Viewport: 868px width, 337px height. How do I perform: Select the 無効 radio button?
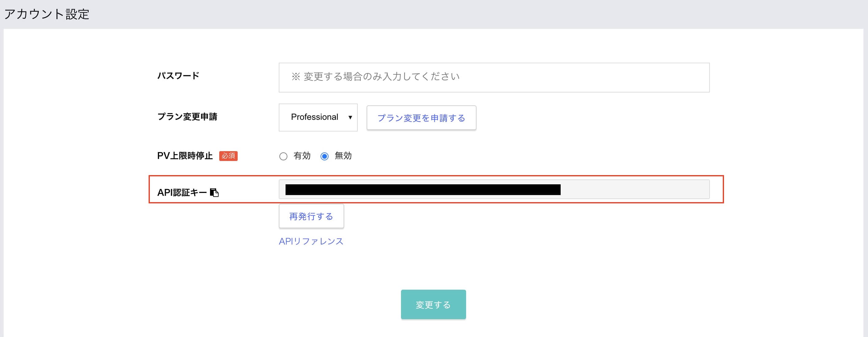coord(325,156)
